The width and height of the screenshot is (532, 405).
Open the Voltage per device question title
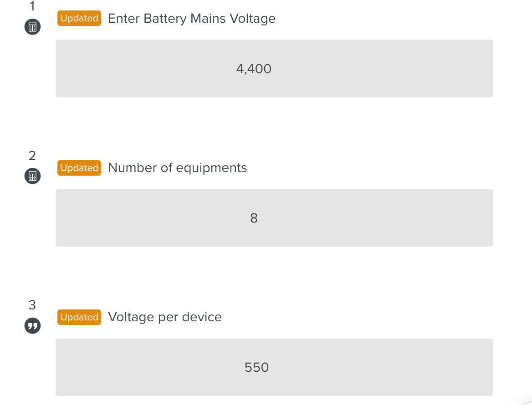[165, 317]
